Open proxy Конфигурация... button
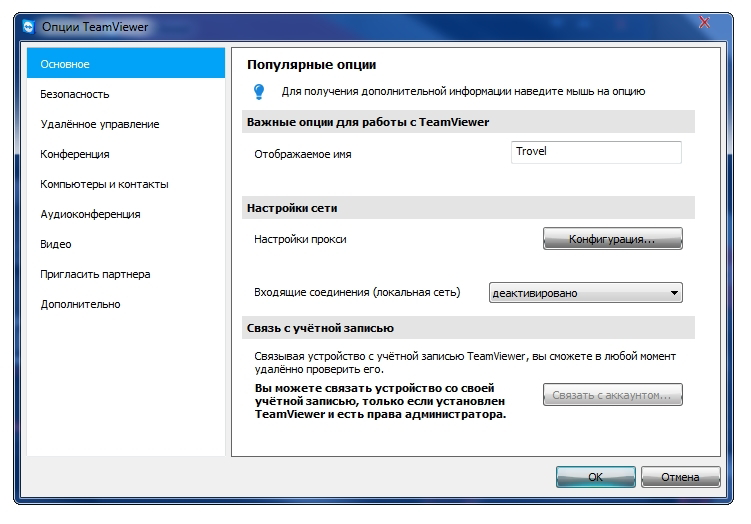Viewport: 751px width, 524px height. click(x=613, y=239)
